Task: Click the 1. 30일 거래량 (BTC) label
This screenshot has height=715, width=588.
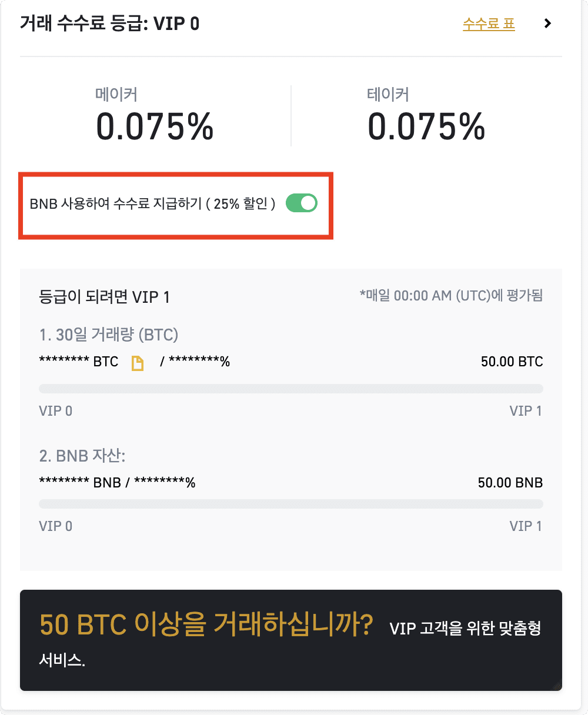Action: (108, 335)
